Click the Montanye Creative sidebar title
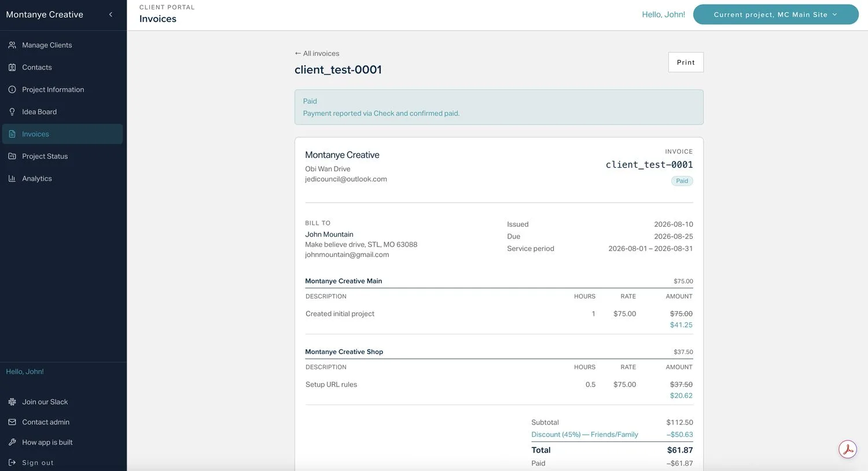 45,14
